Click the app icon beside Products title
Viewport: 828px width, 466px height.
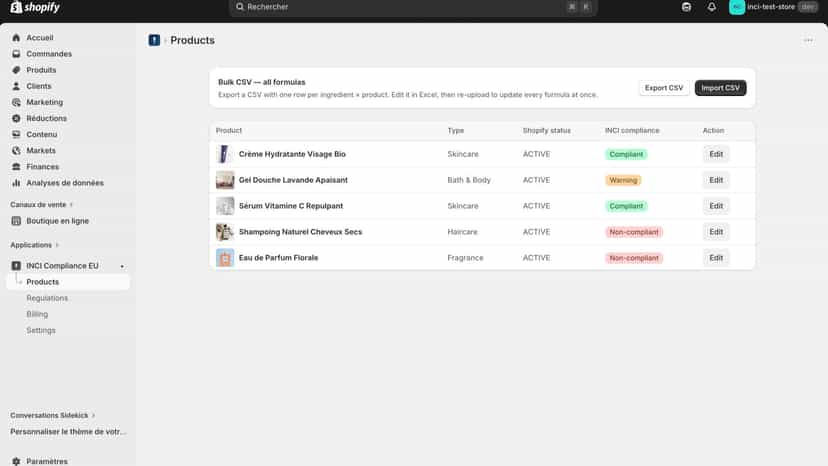click(154, 40)
